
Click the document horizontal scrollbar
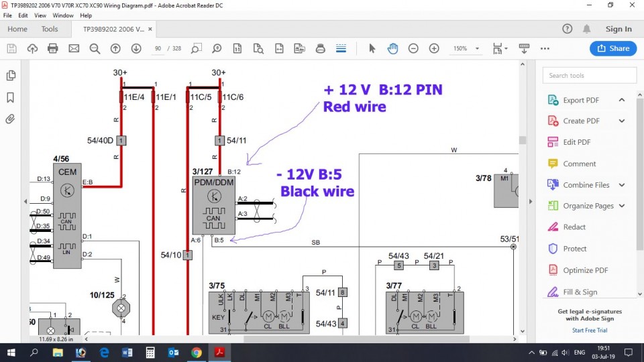click(x=356, y=339)
